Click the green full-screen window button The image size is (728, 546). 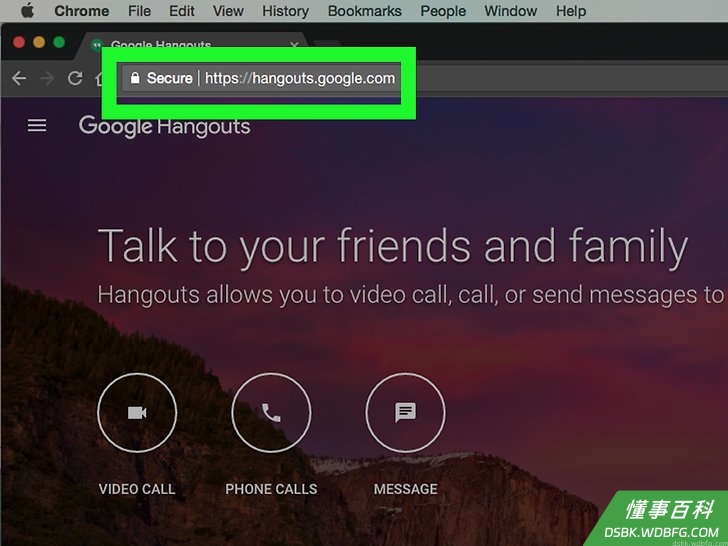tap(59, 42)
